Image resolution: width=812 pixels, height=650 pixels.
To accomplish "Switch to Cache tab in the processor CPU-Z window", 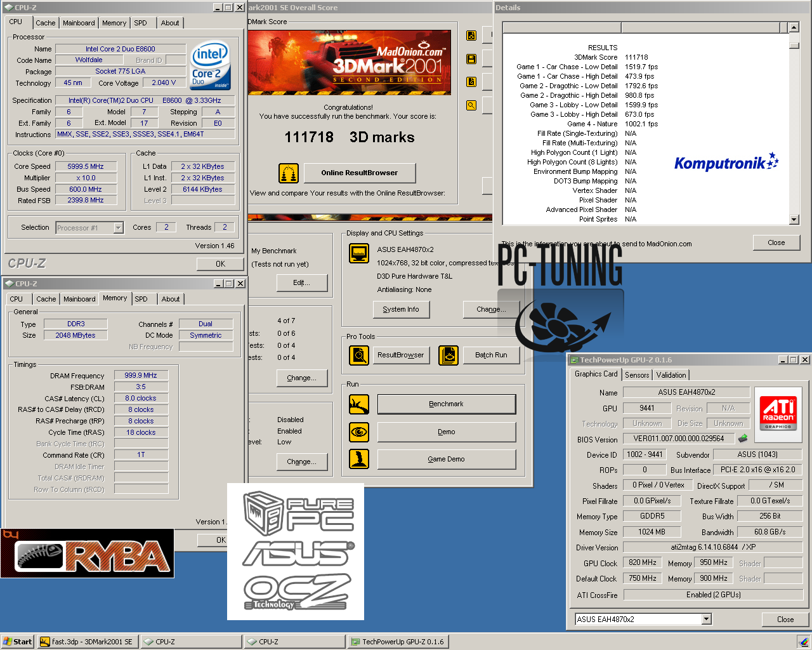I will [x=45, y=23].
